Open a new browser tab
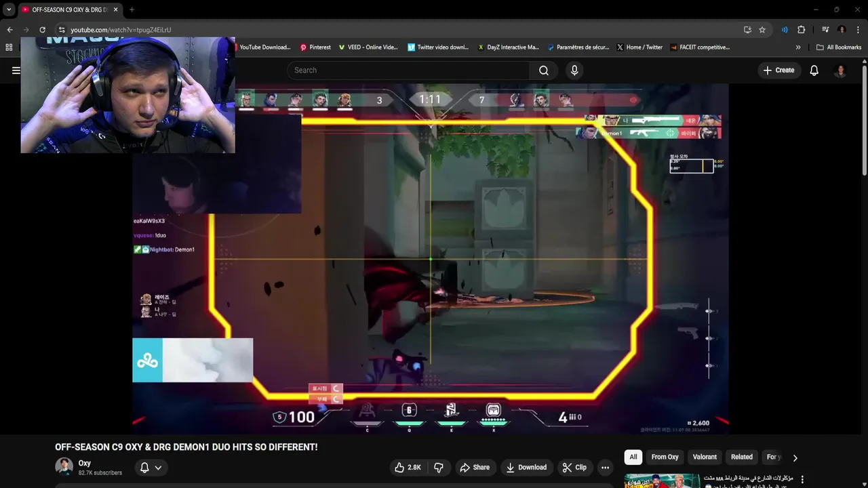The height and width of the screenshot is (488, 868). click(x=132, y=9)
